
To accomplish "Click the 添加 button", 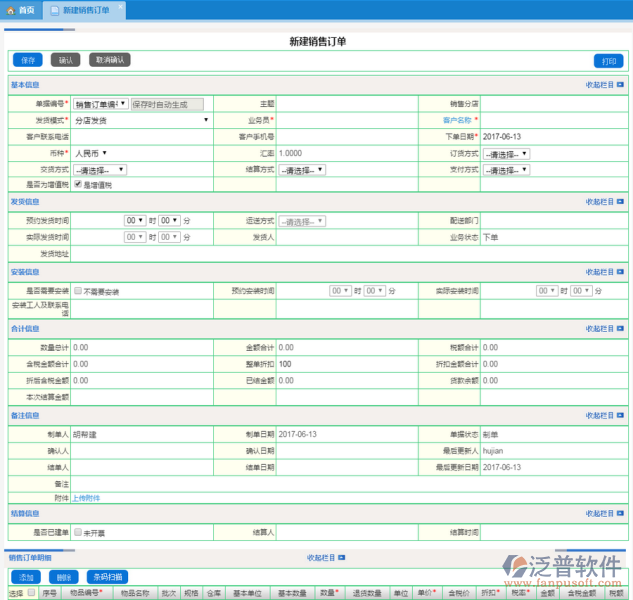I will [26, 577].
